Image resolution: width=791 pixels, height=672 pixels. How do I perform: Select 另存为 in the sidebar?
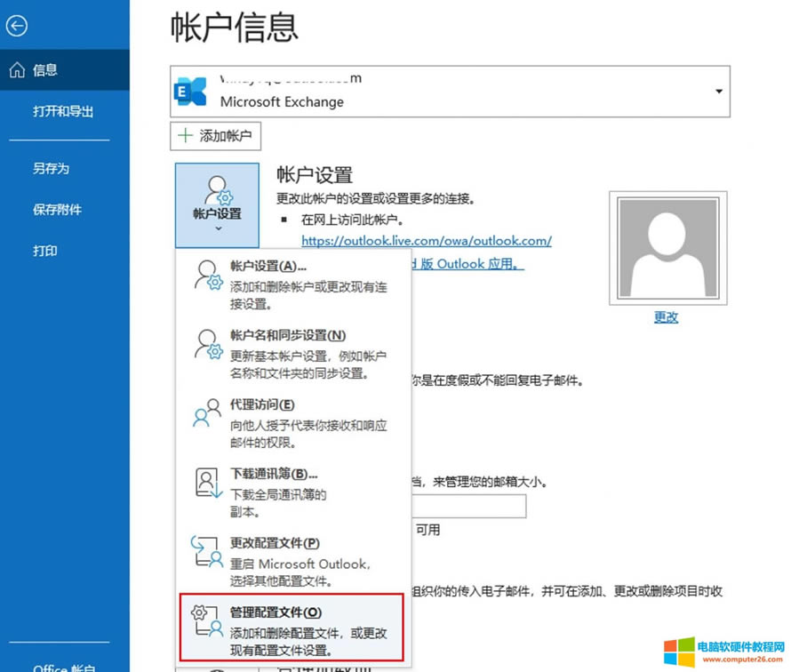click(51, 168)
